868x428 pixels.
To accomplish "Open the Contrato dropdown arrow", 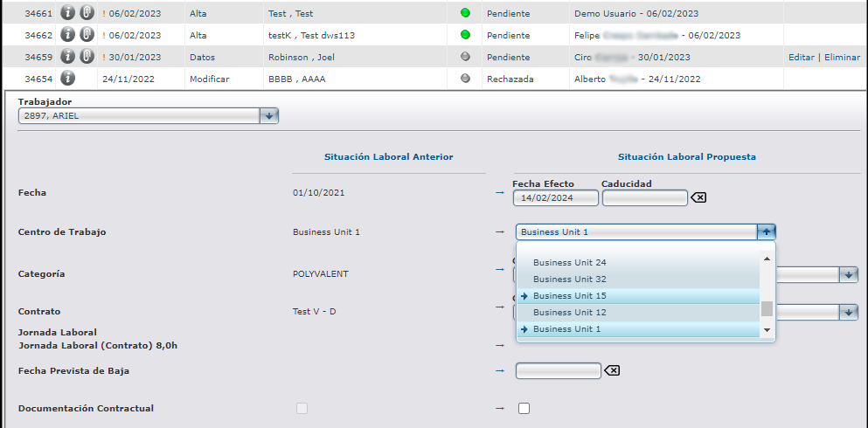I will point(848,312).
